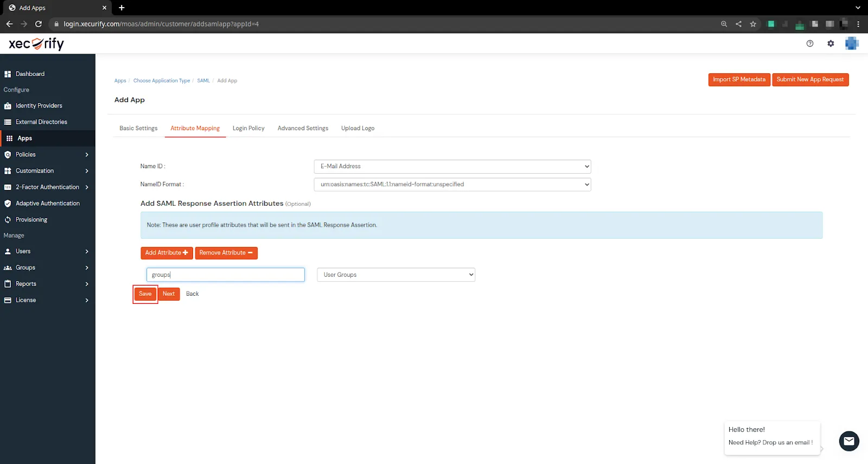Click the browser back arrow

coord(9,24)
